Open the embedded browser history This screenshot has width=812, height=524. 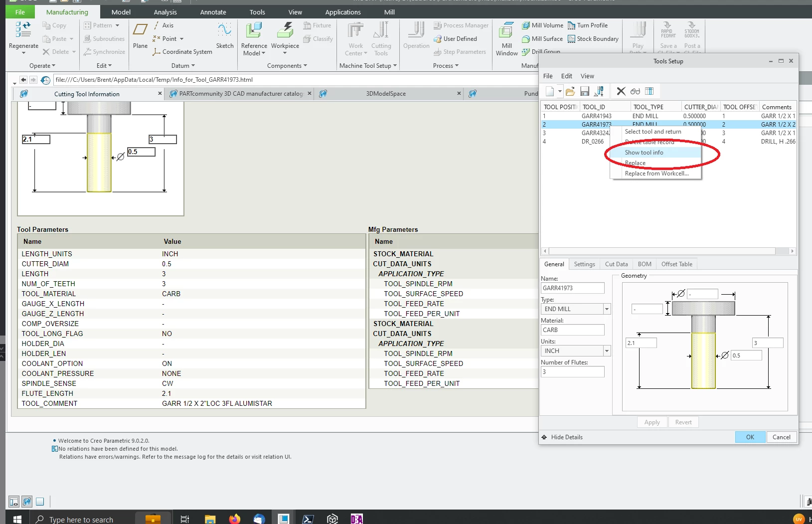[x=45, y=80]
